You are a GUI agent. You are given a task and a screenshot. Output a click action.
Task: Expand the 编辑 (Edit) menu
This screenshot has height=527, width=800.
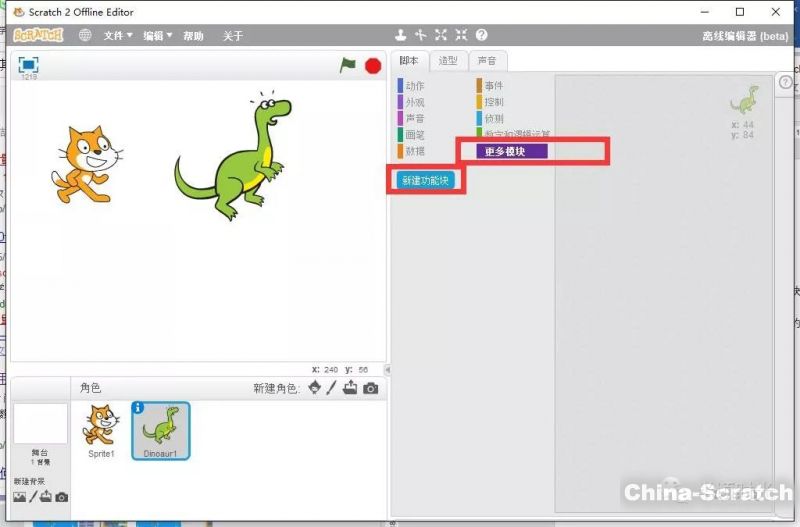tap(157, 36)
